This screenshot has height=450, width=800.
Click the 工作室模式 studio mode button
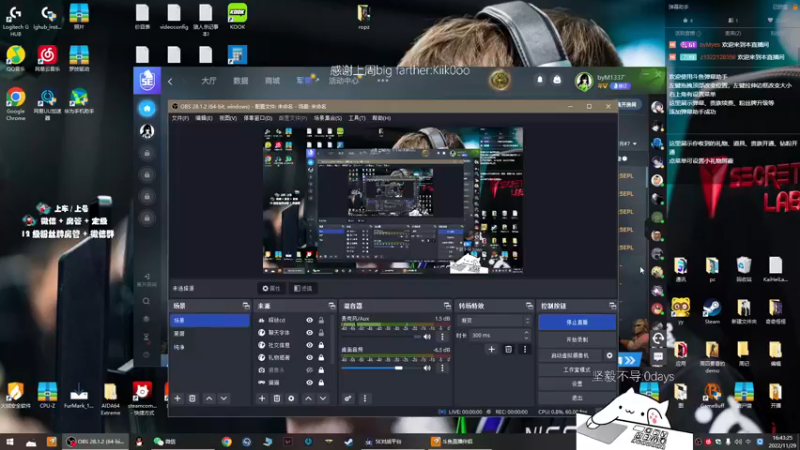click(x=577, y=369)
